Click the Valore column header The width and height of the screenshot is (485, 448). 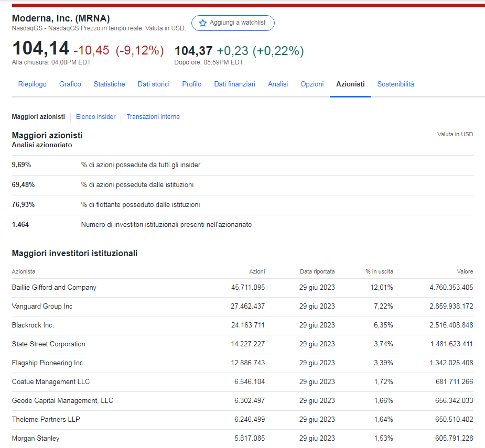[465, 271]
